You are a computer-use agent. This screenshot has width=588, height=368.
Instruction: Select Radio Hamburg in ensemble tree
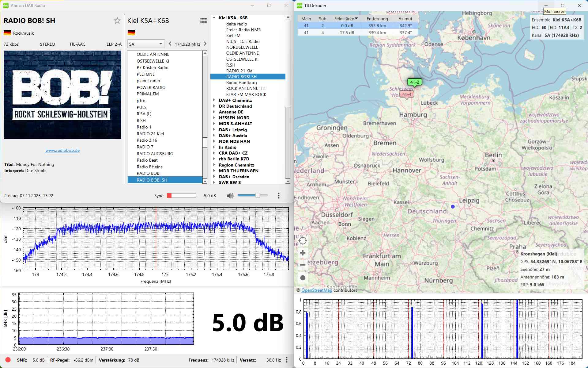click(241, 82)
